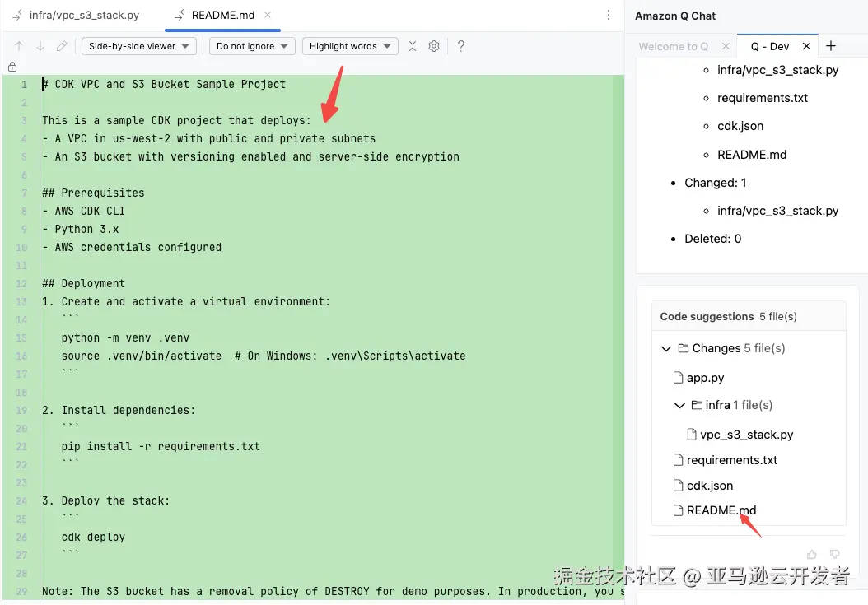
Task: Click the '3. Deploy the stack:' line
Action: coord(105,500)
